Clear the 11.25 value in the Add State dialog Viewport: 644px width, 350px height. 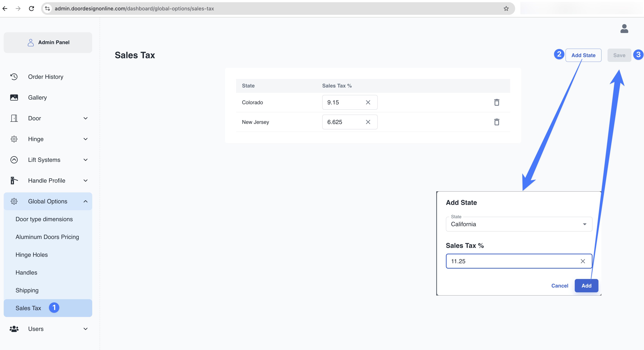click(583, 261)
